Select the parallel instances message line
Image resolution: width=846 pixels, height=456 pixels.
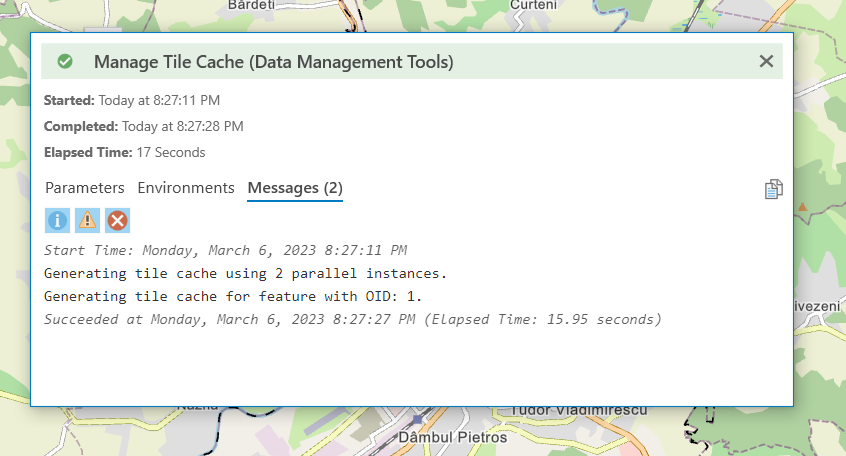tap(245, 273)
